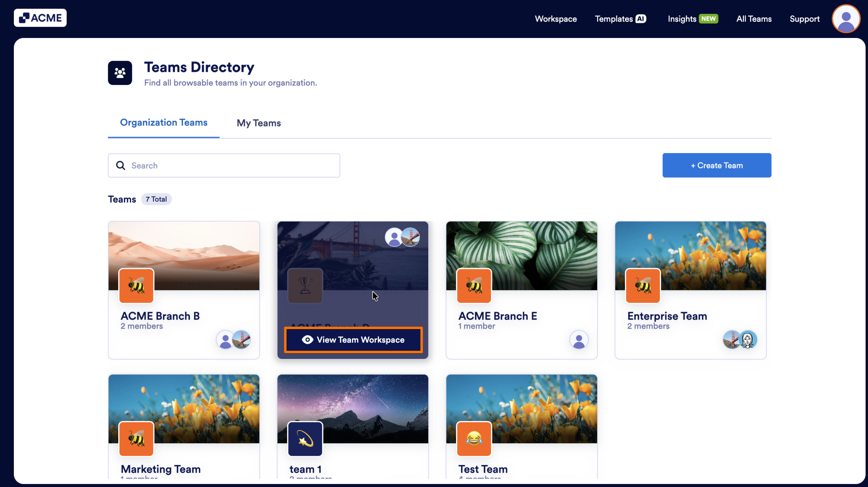This screenshot has height=487, width=868.
Task: Click the ACME logo in header
Action: click(40, 18)
